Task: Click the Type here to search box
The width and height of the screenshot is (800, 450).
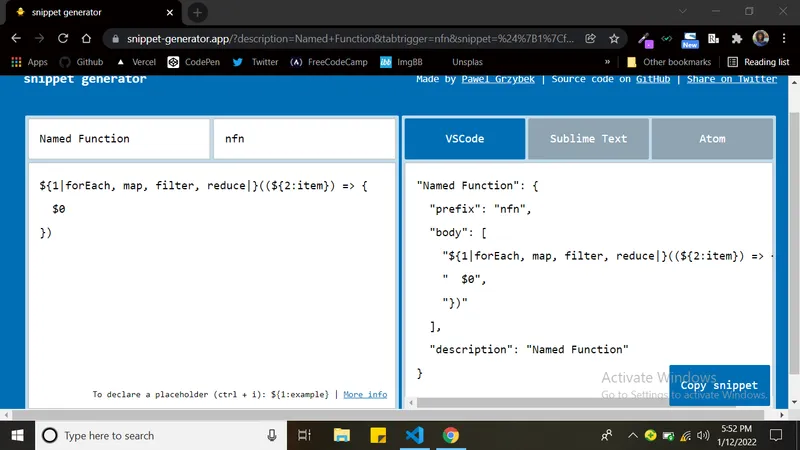Action: [161, 436]
